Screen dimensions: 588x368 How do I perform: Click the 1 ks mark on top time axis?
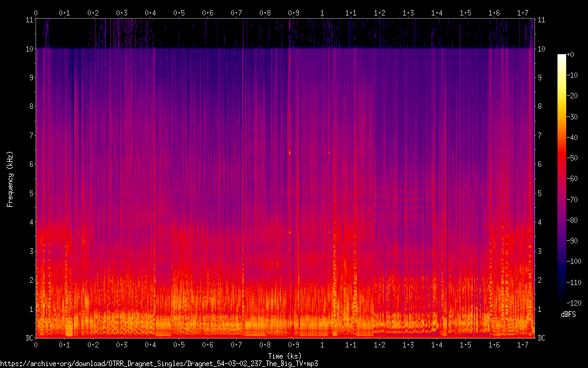coord(322,12)
